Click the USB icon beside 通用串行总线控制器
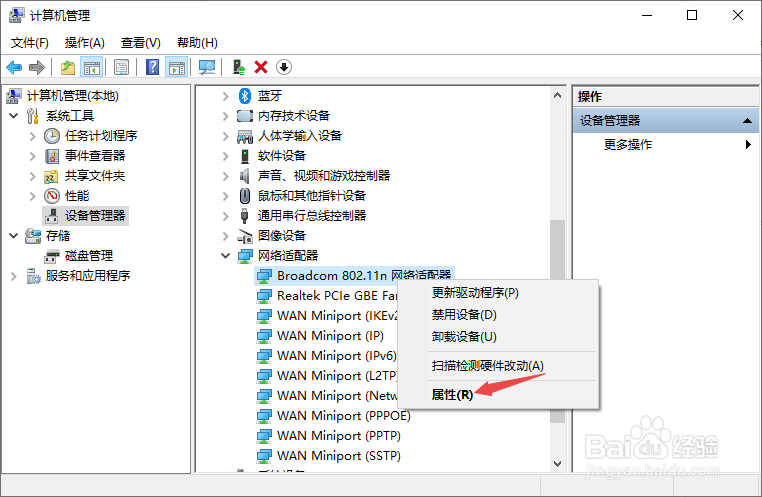The image size is (762, 497). tap(245, 216)
